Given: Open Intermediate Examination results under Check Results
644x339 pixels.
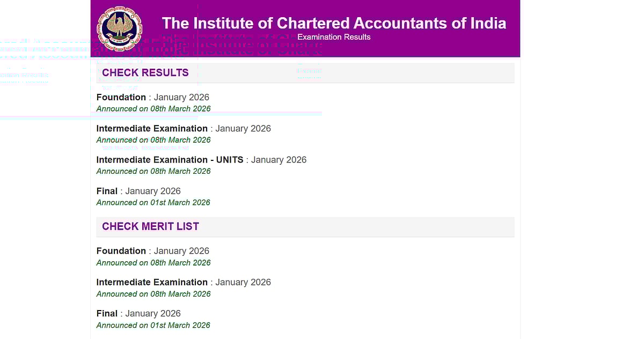Looking at the screenshot, I should (x=152, y=128).
